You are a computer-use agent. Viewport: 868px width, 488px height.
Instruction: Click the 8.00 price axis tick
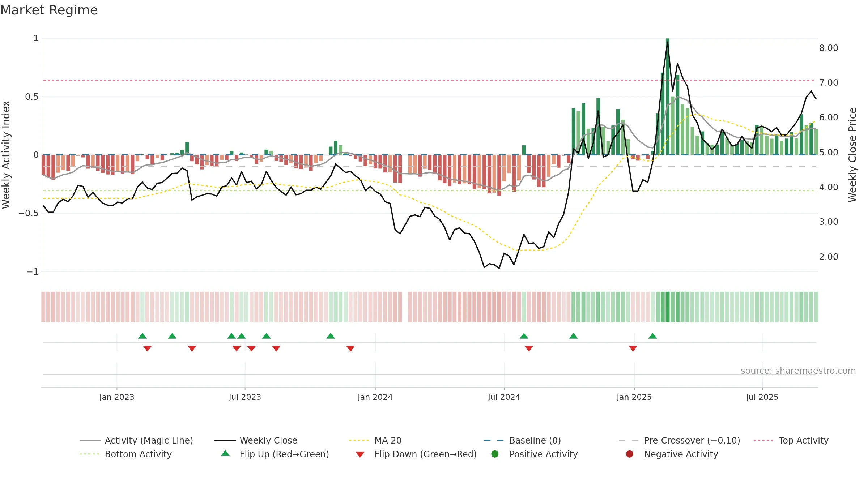[829, 48]
